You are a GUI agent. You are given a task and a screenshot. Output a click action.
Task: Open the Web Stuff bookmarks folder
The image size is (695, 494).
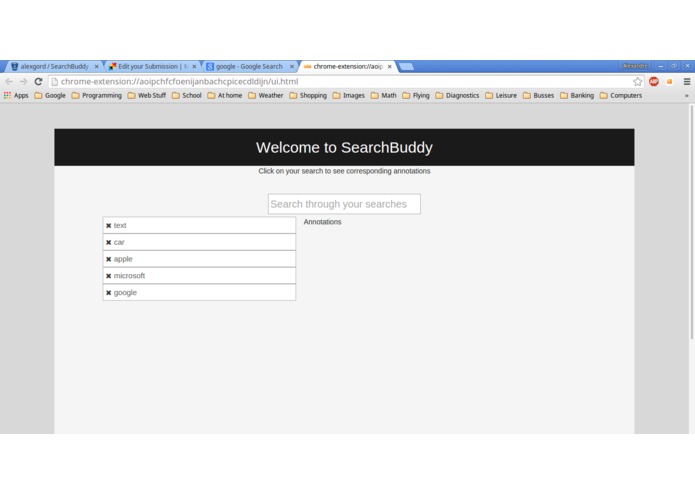147,95
